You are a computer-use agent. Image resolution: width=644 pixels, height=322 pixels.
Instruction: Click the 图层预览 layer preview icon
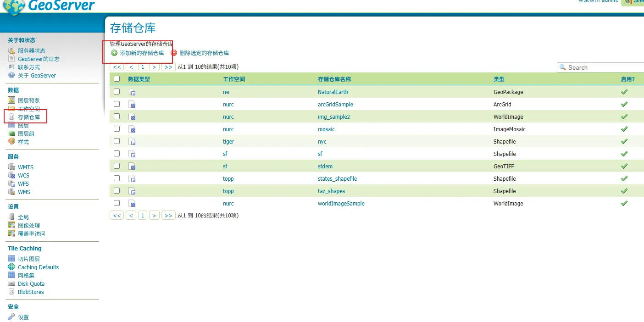point(11,100)
